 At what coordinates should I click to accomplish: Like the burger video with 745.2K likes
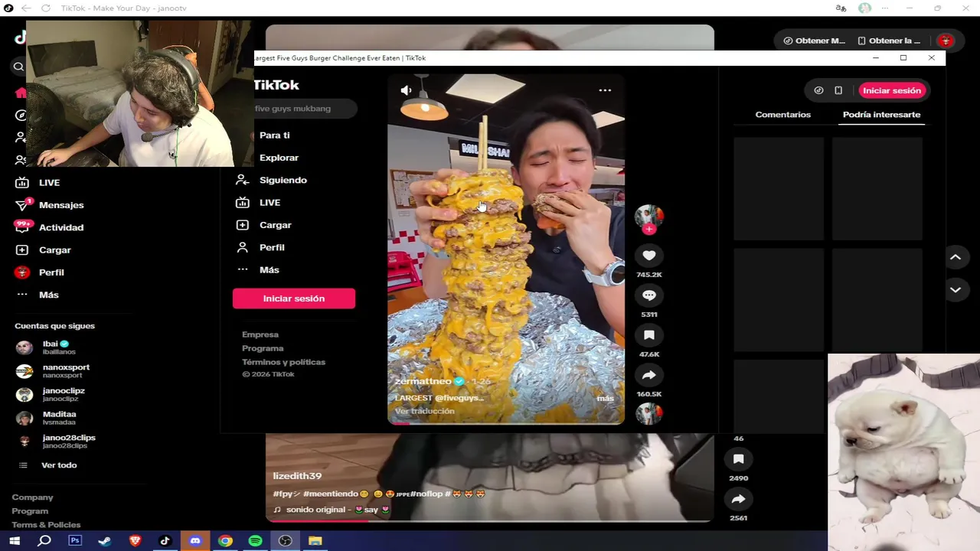tap(648, 256)
